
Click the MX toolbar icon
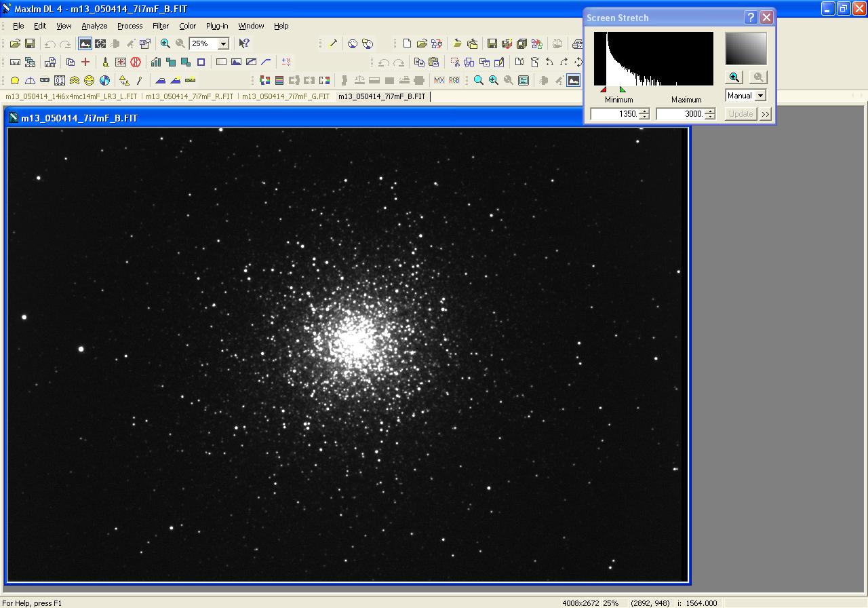tap(439, 80)
